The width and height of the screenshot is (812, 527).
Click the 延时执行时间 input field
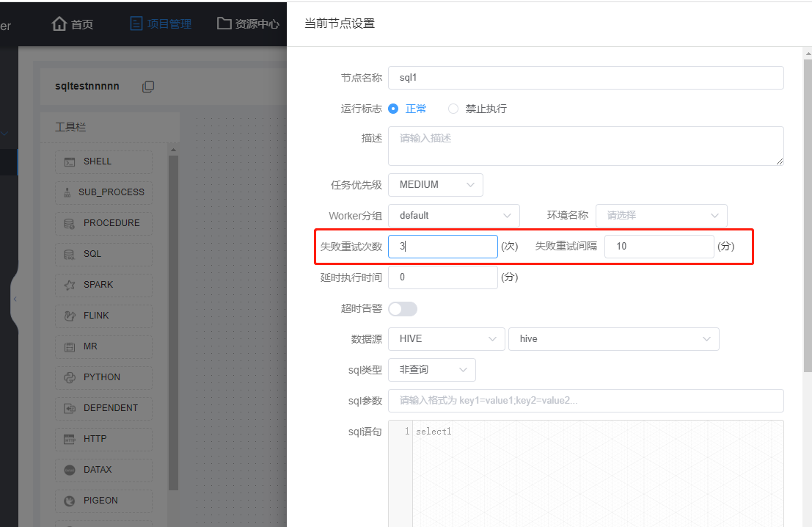click(x=443, y=277)
